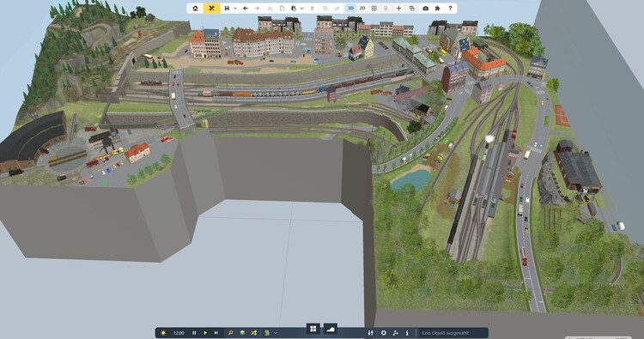The height and width of the screenshot is (339, 644).
Task: Toggle the grid display icon
Action: [374, 9]
